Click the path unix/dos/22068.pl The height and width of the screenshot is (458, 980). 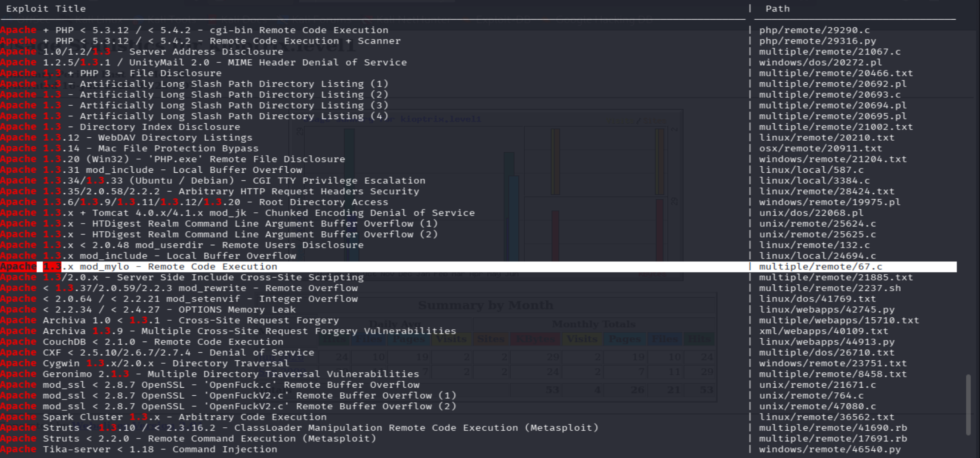(x=811, y=213)
